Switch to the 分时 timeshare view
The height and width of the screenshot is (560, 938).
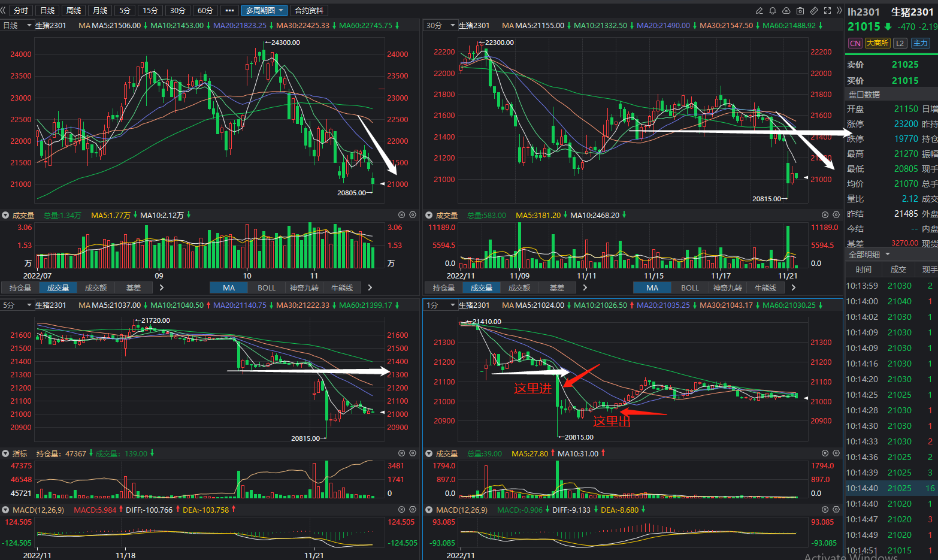click(20, 11)
